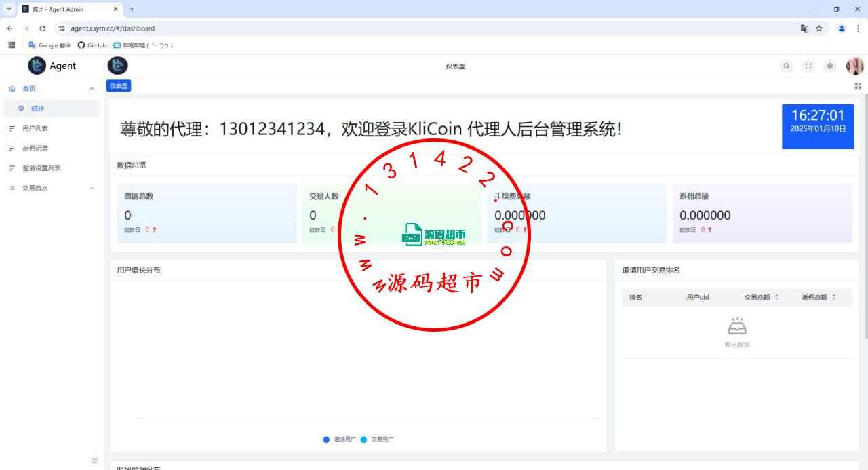
Task: Sort by 返佣总额 column arrows
Action: tap(834, 297)
